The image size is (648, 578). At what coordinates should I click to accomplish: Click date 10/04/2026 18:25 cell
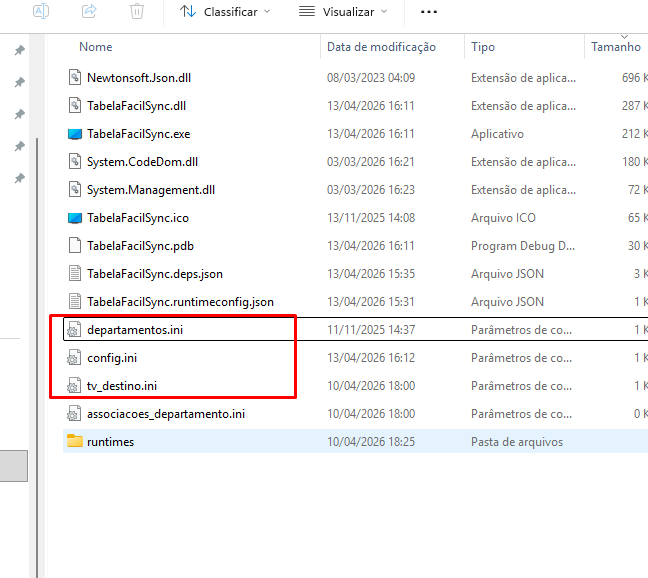click(x=371, y=442)
